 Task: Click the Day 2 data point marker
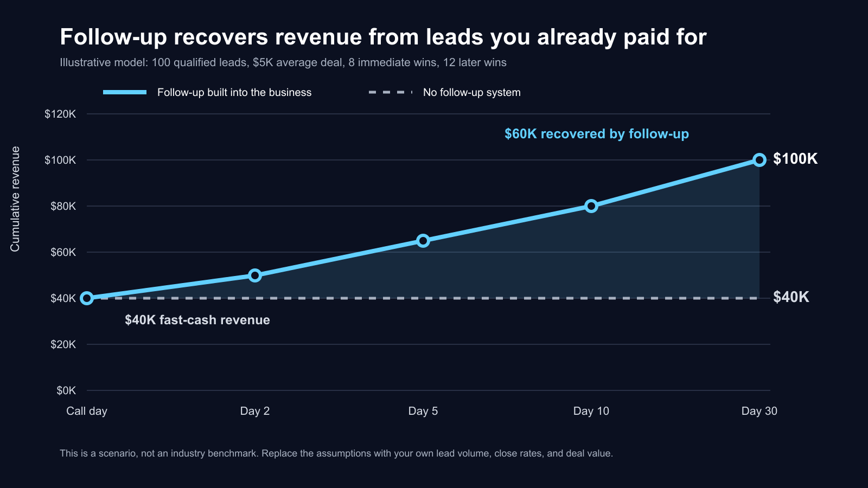(x=255, y=275)
